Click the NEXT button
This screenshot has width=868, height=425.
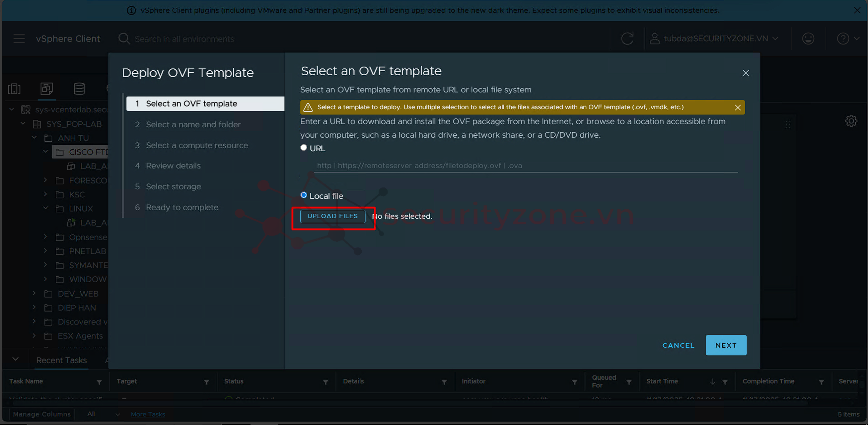726,345
